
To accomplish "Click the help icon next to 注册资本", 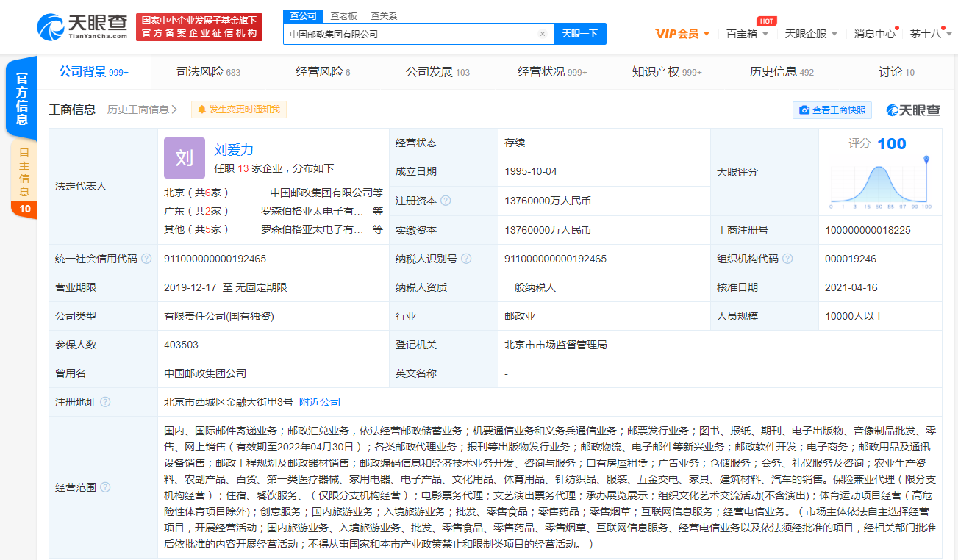I will click(x=446, y=201).
